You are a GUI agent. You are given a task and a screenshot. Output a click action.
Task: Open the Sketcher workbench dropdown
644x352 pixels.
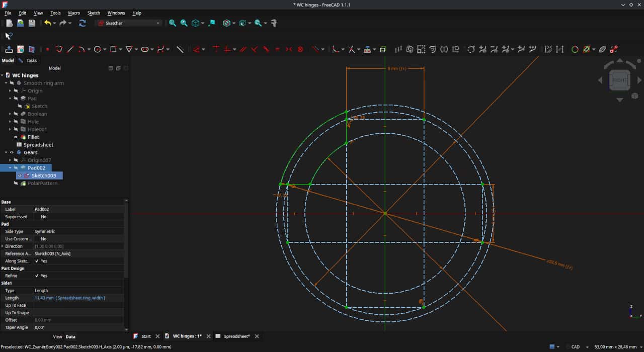[x=130, y=23]
